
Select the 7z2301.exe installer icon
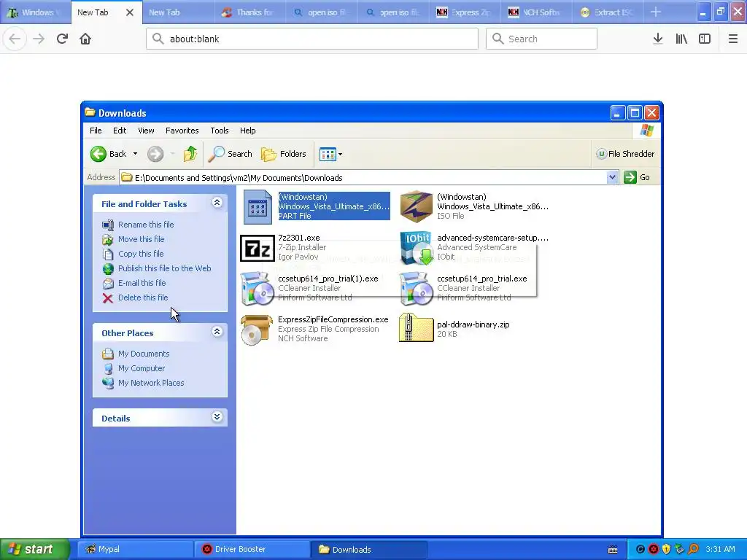tap(258, 248)
